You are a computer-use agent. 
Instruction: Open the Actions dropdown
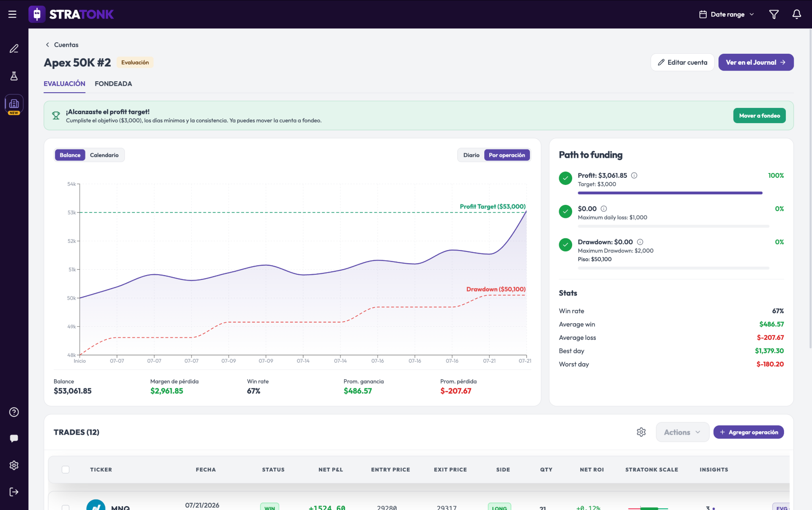682,432
